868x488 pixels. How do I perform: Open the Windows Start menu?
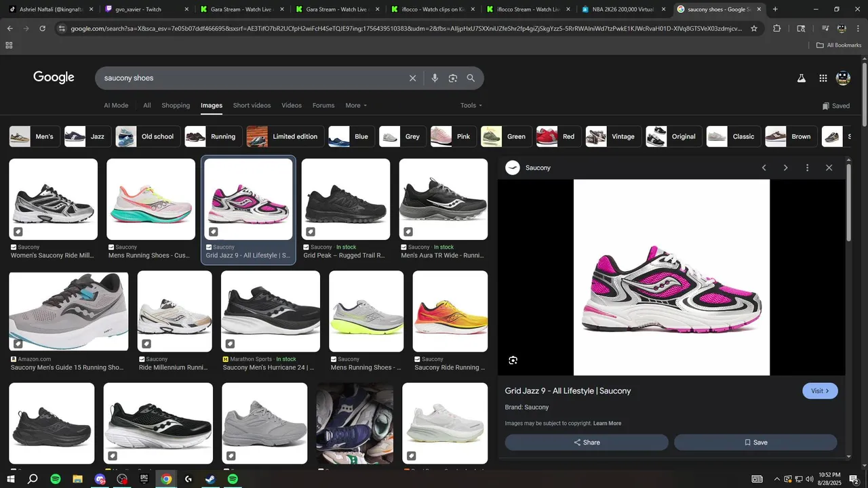pos(11,479)
